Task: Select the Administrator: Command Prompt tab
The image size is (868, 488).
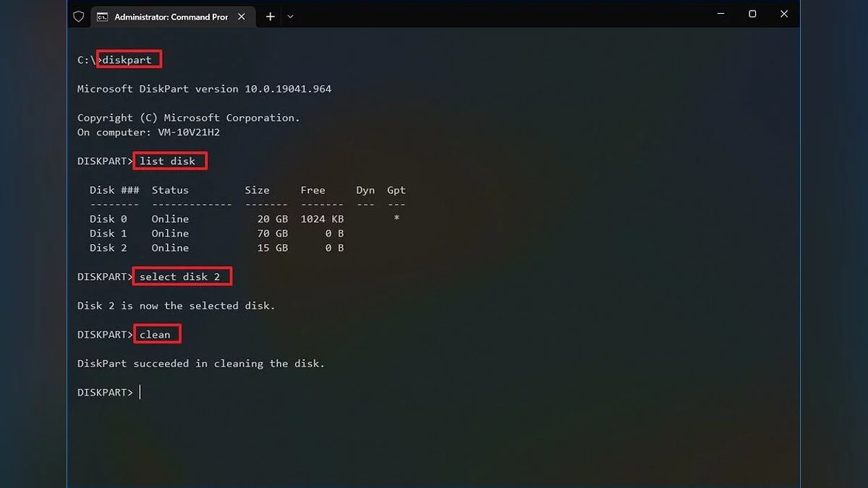Action: click(171, 17)
